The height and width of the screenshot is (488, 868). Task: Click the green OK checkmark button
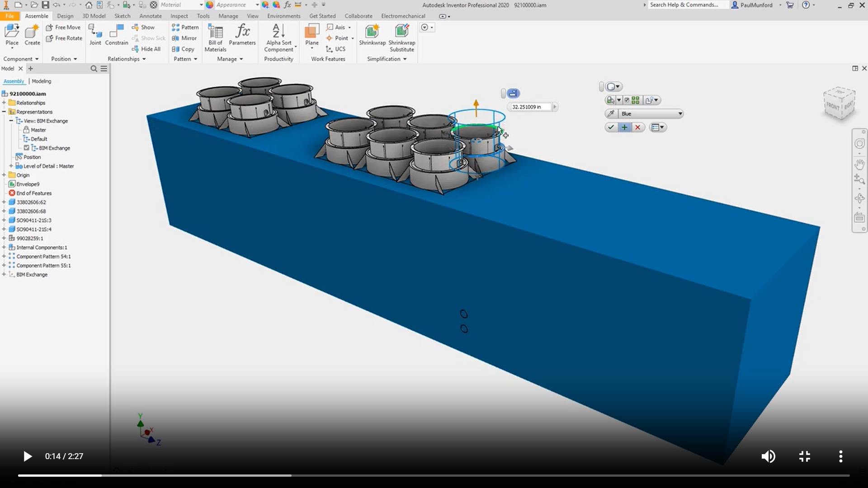pos(611,127)
